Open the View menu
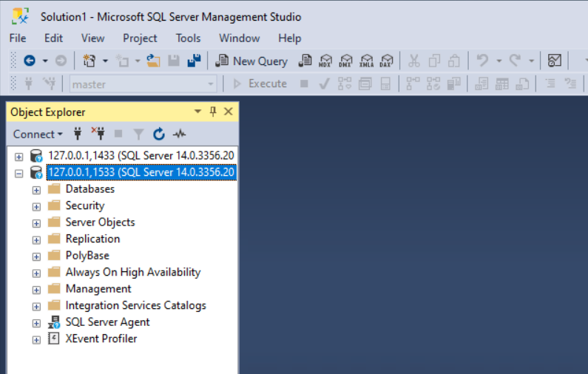This screenshot has height=374, width=588. [x=92, y=38]
